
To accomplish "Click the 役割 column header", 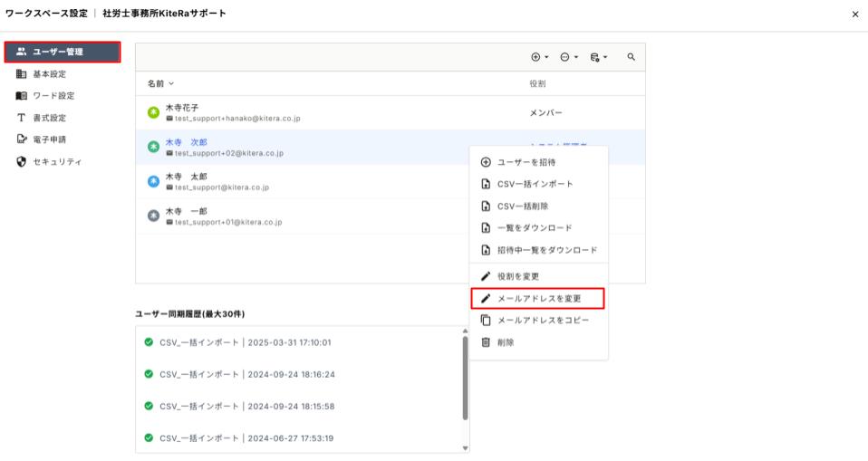I will [537, 83].
